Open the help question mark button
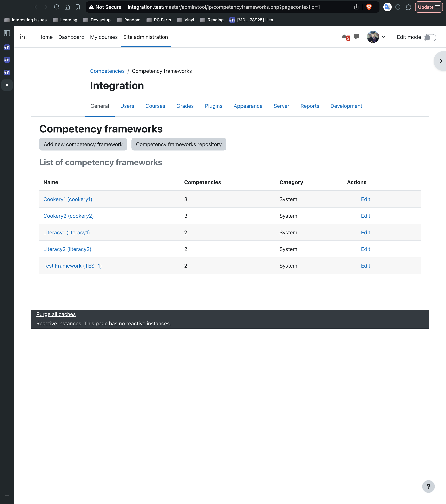Image resolution: width=446 pixels, height=504 pixels. (428, 486)
